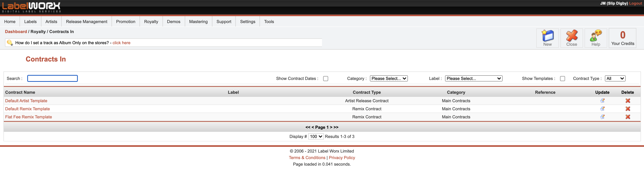Open the Home menu

[10, 22]
